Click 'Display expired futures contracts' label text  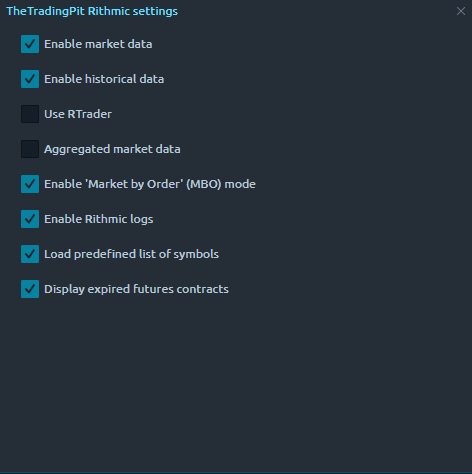click(x=136, y=289)
